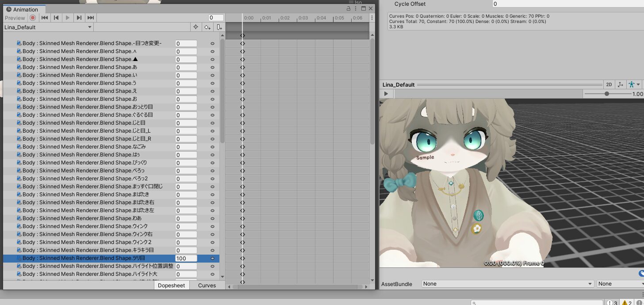Go to previous keyframe
Screen dimensions: 644x305
(x=56, y=18)
